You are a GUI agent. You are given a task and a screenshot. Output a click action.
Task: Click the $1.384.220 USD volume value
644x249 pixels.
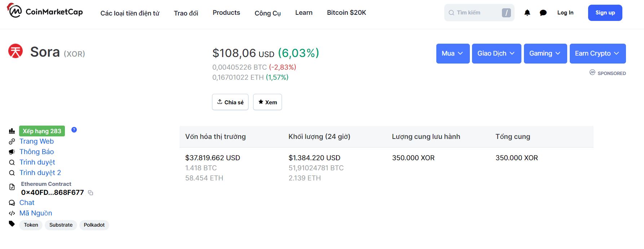tap(314, 158)
